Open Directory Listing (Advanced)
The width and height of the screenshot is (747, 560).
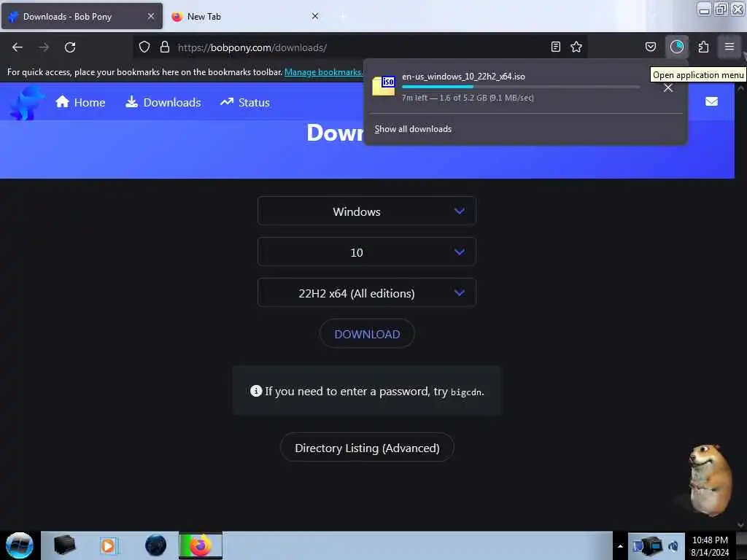click(367, 448)
